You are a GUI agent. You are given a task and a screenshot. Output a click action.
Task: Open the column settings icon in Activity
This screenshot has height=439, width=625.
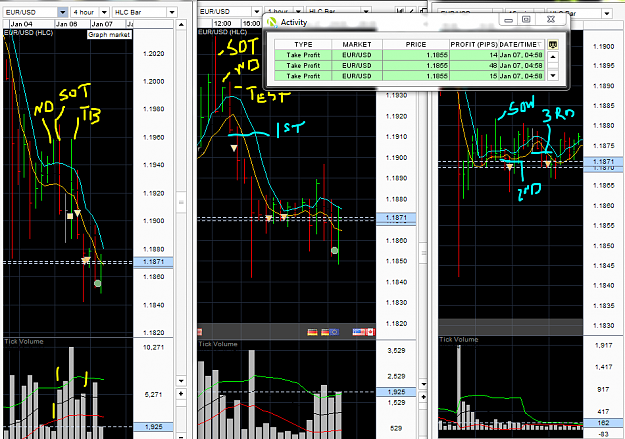tap(552, 45)
